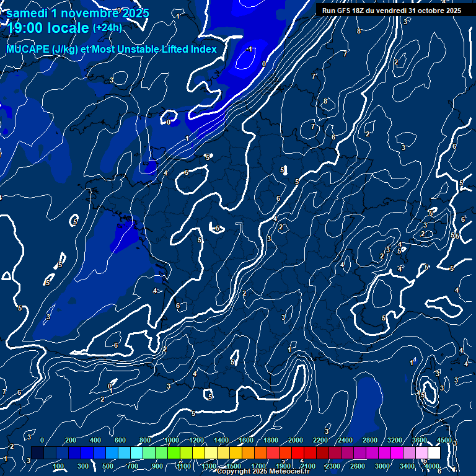Select the darkest navy 0 legend swatch
Image resolution: width=476 pixels, height=476 pixels.
click(37, 453)
